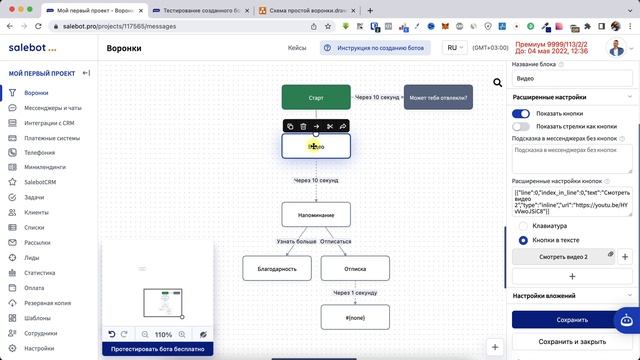Open SalebotCRM section

click(x=40, y=182)
